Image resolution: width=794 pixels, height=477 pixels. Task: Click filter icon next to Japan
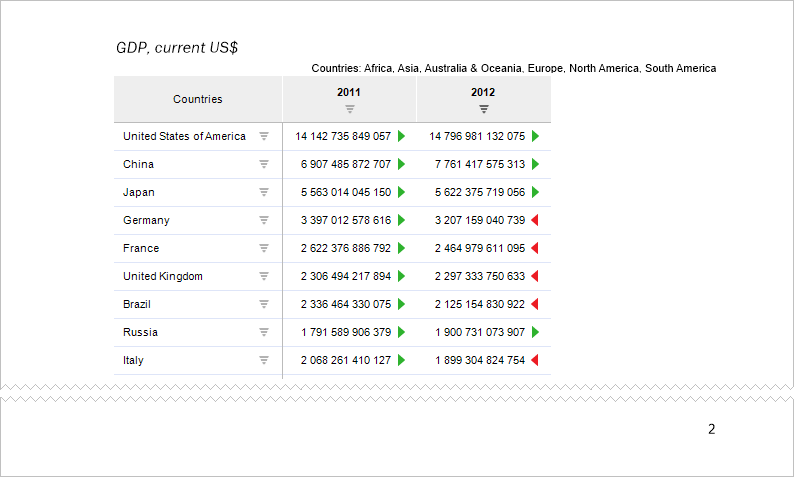tap(264, 192)
